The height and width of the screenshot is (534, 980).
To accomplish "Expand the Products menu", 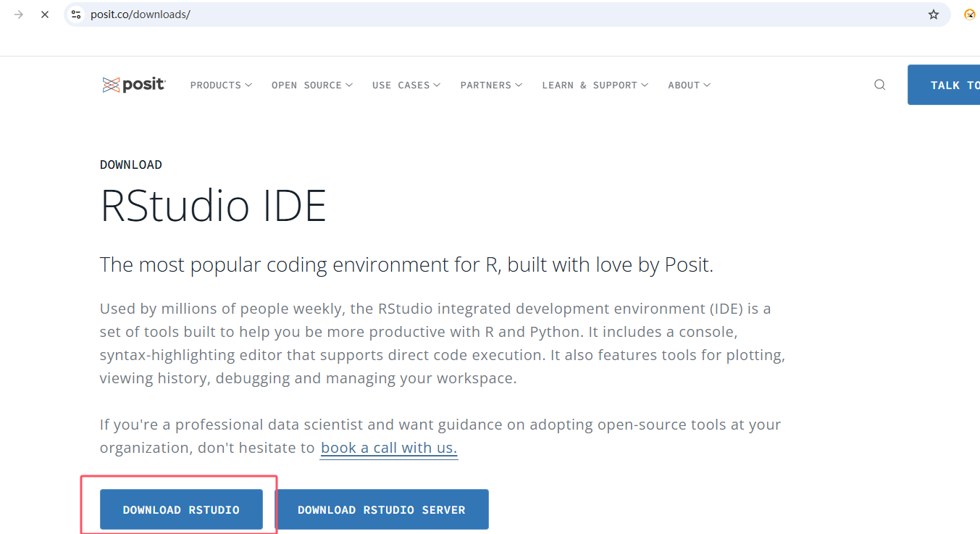I will [x=221, y=85].
